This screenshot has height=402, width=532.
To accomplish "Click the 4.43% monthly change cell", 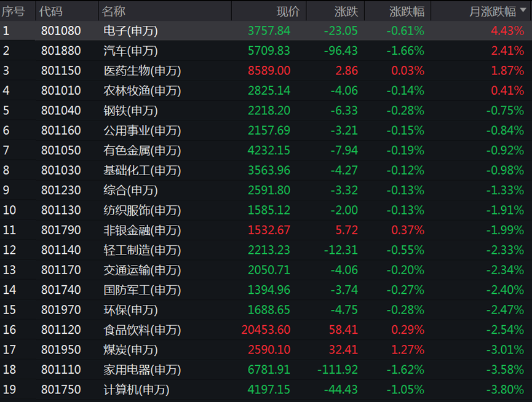I will [507, 31].
